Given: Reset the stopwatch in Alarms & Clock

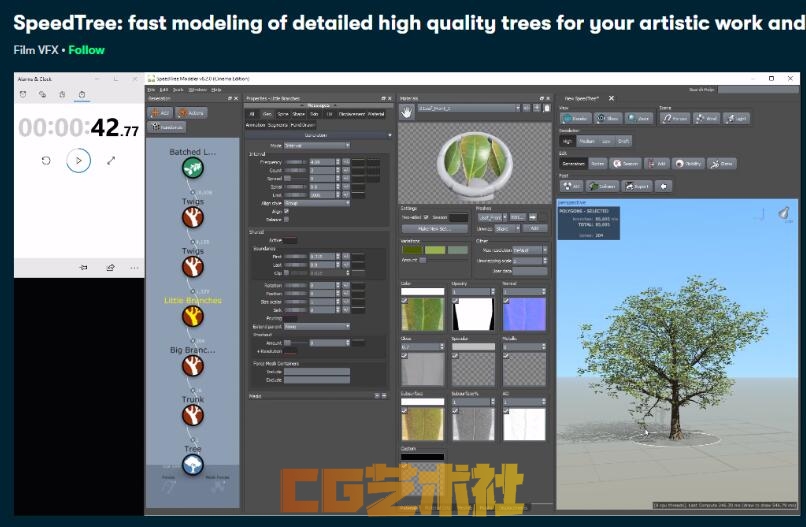Looking at the screenshot, I should (46, 160).
